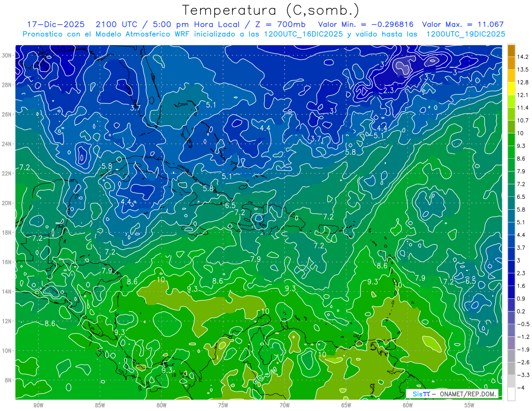Click the "Valor Max. = 11.067" text

click(463, 24)
